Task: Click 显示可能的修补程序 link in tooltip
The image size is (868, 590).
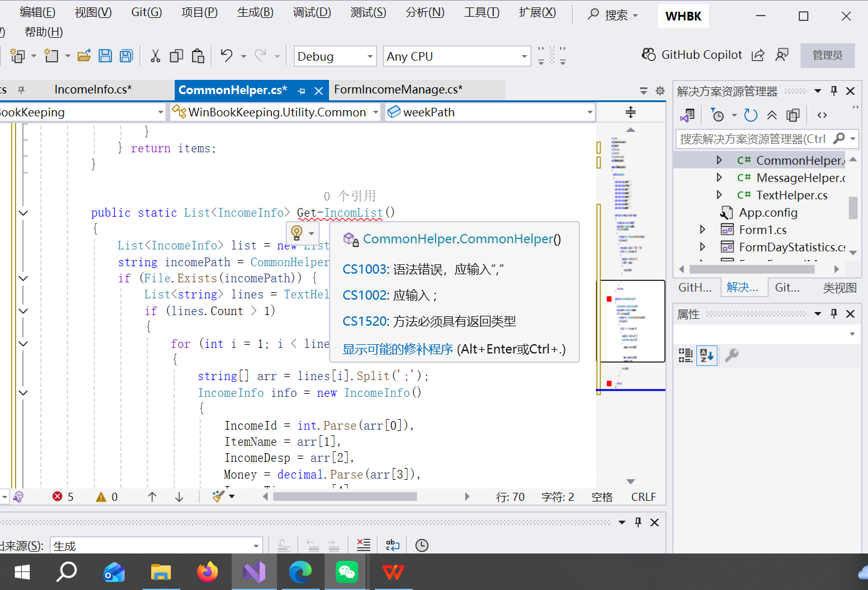Action: pyautogui.click(x=398, y=349)
